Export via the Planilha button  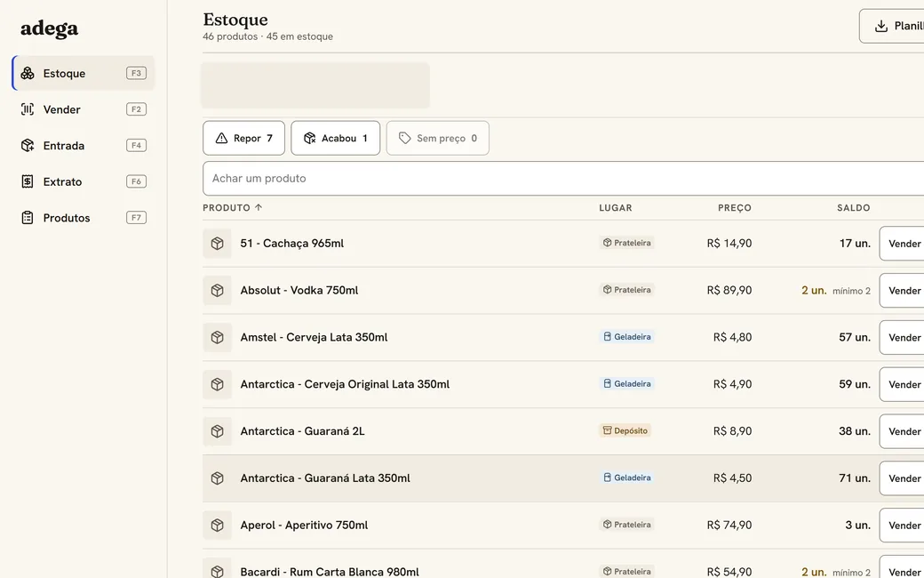892,26
